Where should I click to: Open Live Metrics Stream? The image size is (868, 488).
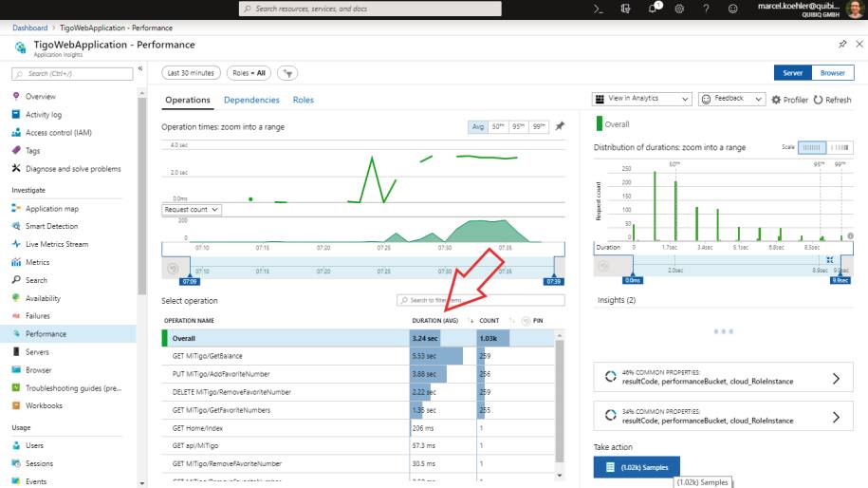(57, 244)
